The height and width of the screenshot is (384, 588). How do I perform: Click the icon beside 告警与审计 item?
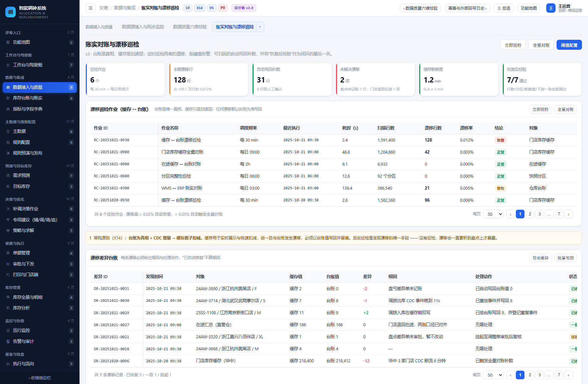pos(8,342)
